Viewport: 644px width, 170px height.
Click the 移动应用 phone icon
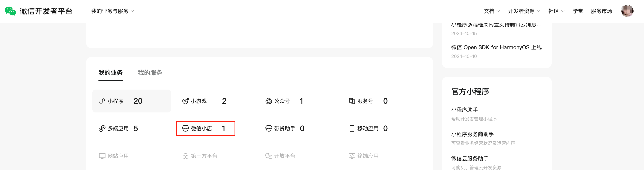coord(352,129)
